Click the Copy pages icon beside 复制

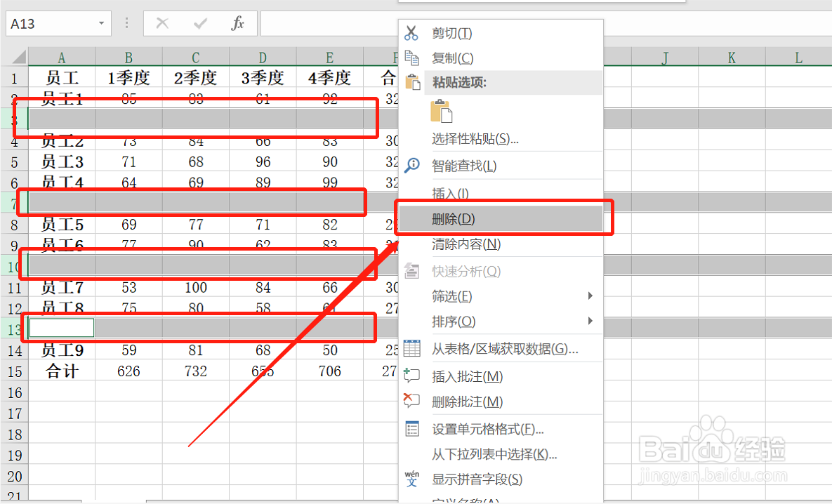tap(413, 58)
